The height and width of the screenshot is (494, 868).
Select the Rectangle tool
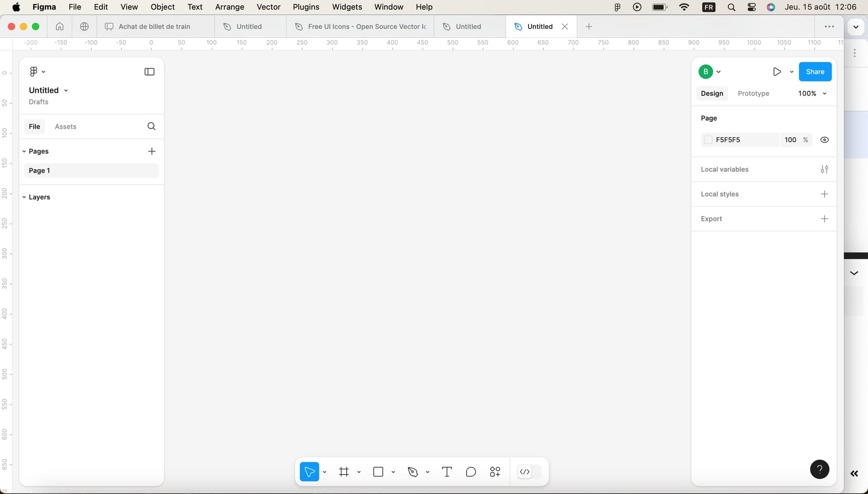(x=378, y=471)
